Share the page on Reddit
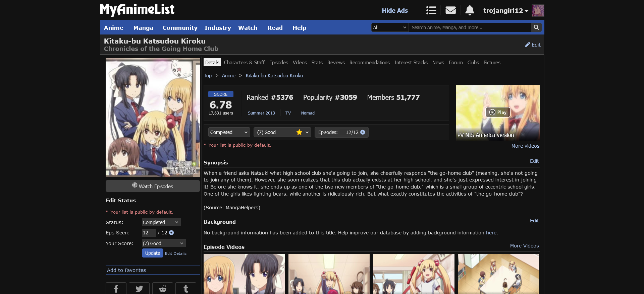This screenshot has width=644, height=294. [x=163, y=289]
